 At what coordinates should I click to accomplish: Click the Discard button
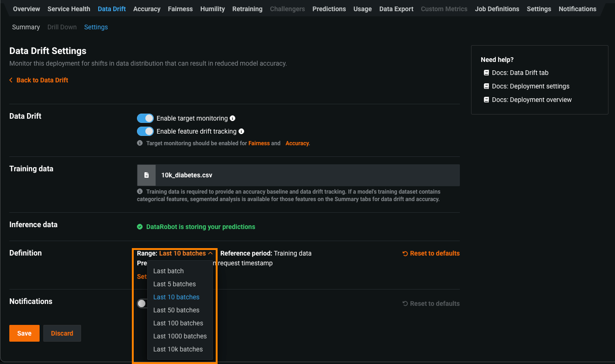coord(62,333)
